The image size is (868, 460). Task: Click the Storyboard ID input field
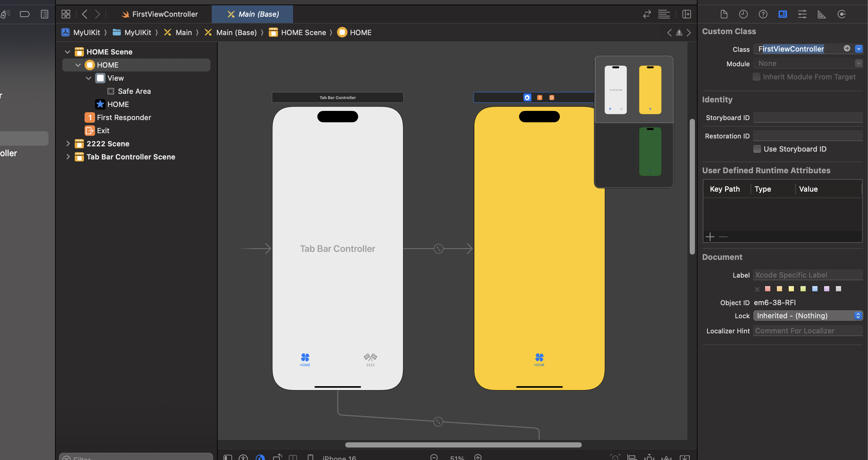click(807, 118)
